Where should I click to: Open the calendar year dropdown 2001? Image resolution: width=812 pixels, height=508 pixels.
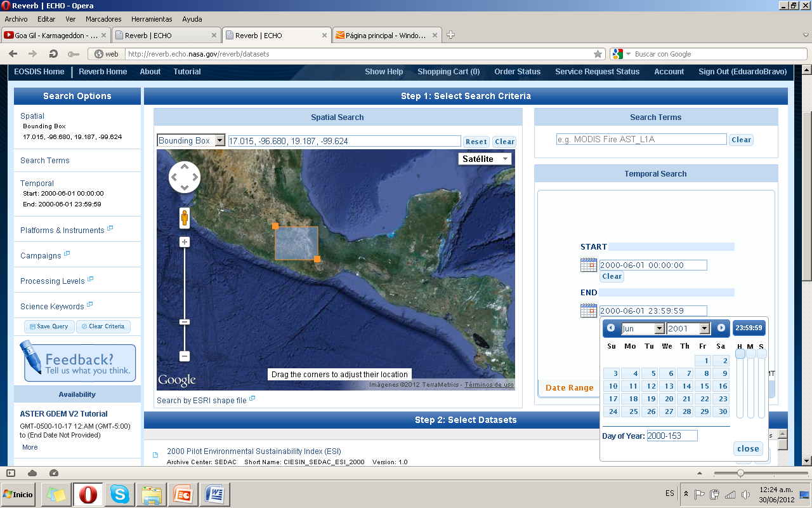[x=688, y=328]
